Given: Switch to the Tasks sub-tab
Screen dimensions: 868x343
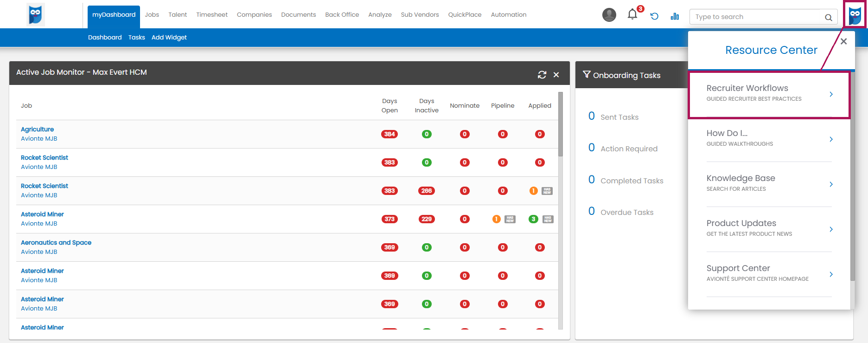Looking at the screenshot, I should (136, 38).
